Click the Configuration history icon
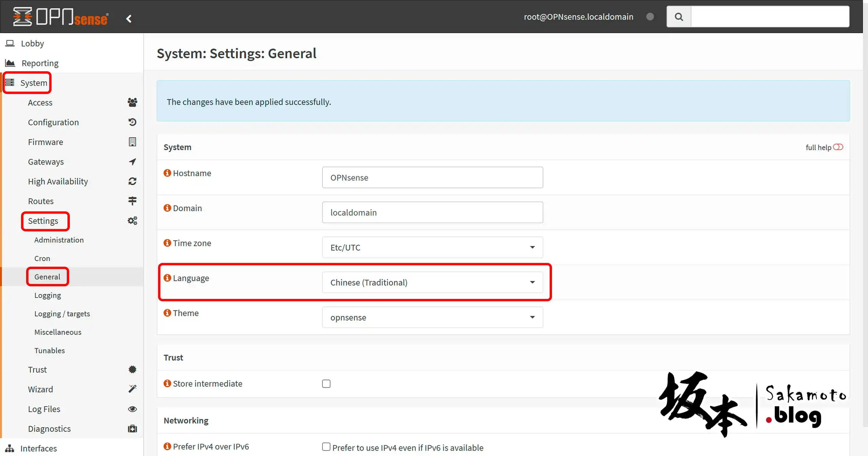 click(132, 122)
